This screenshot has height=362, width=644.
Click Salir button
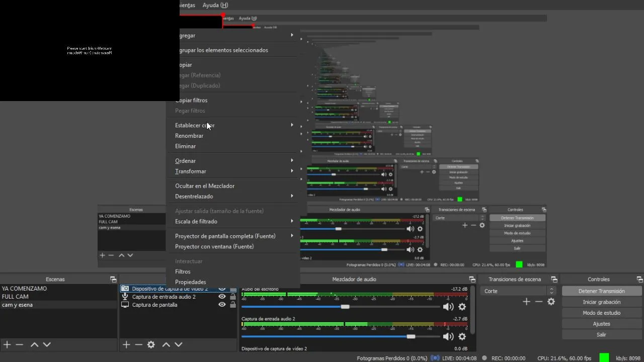[602, 335]
